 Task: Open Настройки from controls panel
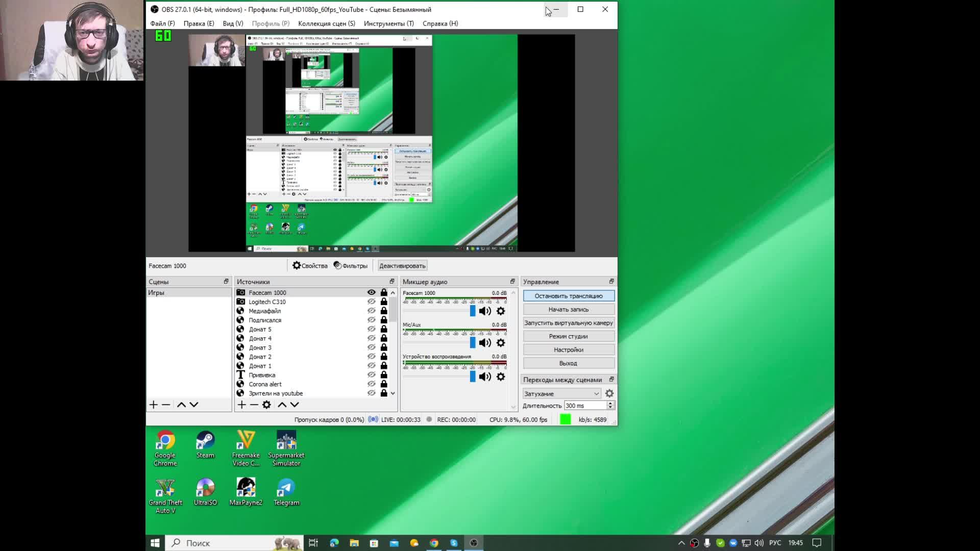[x=569, y=349]
